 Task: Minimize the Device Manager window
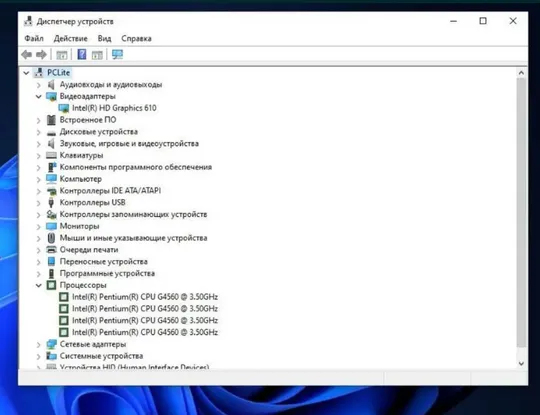(x=454, y=21)
